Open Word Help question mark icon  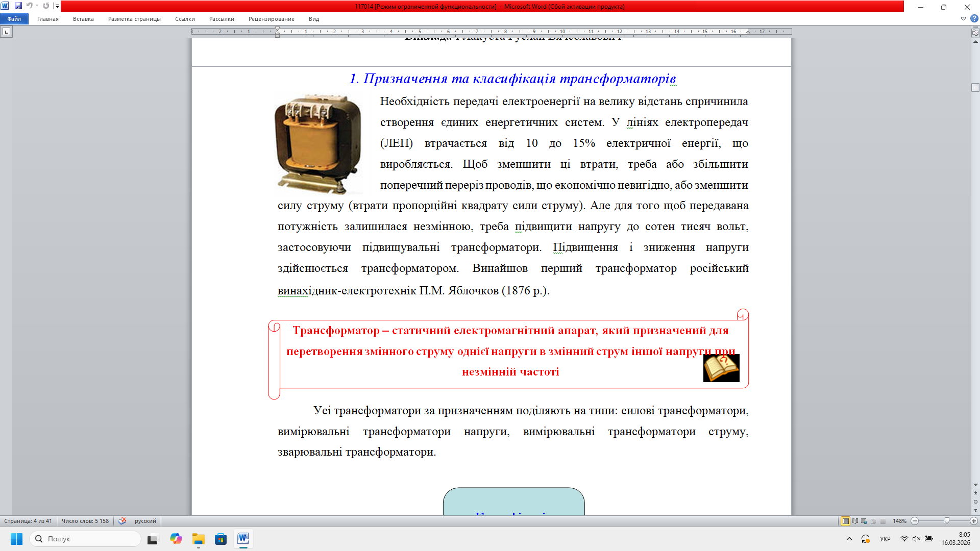click(x=974, y=19)
